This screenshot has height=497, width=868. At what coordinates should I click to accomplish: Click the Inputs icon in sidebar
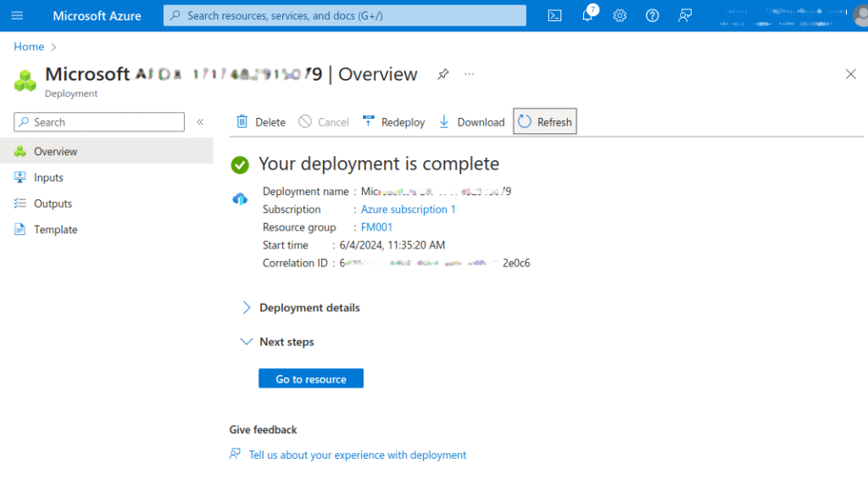coord(20,177)
